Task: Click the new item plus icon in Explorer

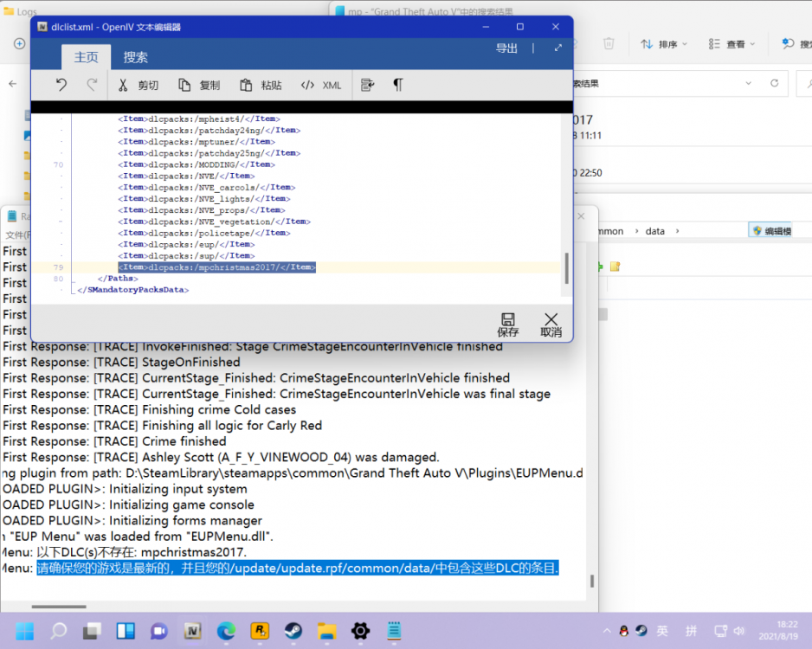Action: click(20, 44)
